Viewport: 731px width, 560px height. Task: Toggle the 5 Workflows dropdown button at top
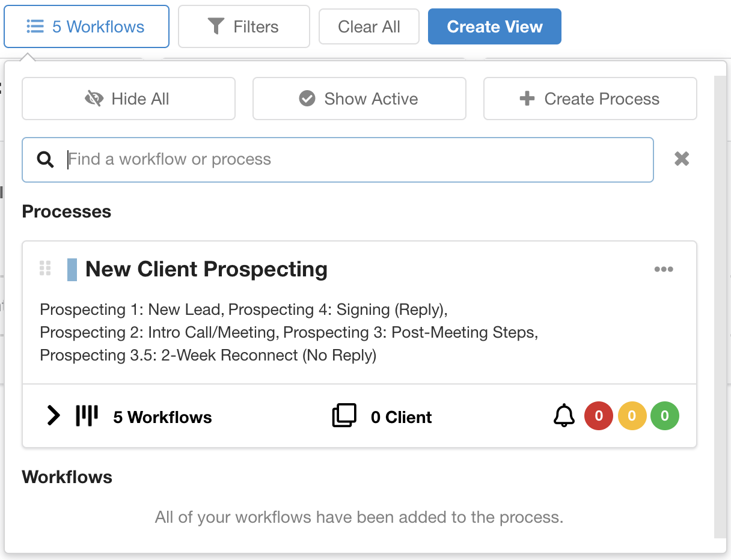coord(87,27)
